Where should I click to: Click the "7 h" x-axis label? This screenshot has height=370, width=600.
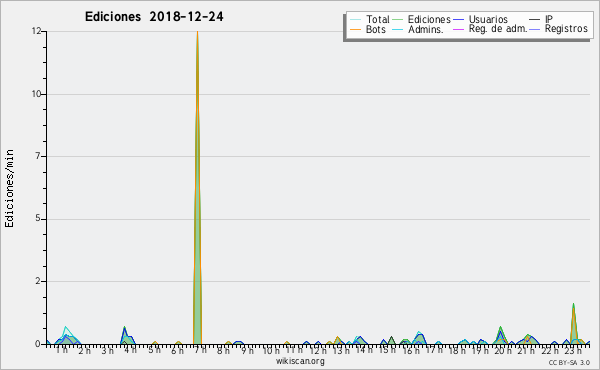coord(200,350)
